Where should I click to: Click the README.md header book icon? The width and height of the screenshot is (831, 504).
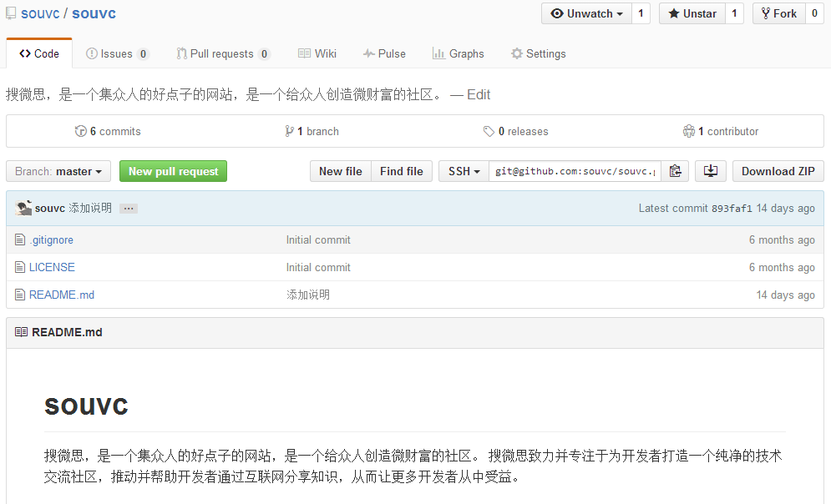pyautogui.click(x=21, y=332)
